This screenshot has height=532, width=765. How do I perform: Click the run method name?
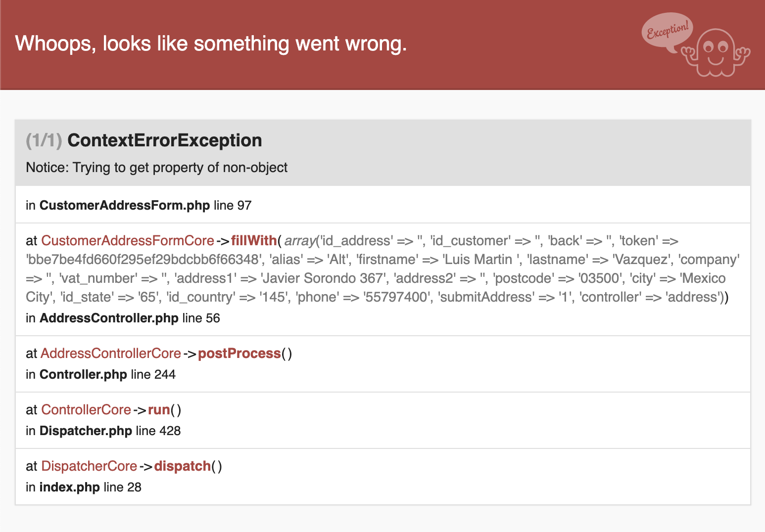(x=159, y=410)
